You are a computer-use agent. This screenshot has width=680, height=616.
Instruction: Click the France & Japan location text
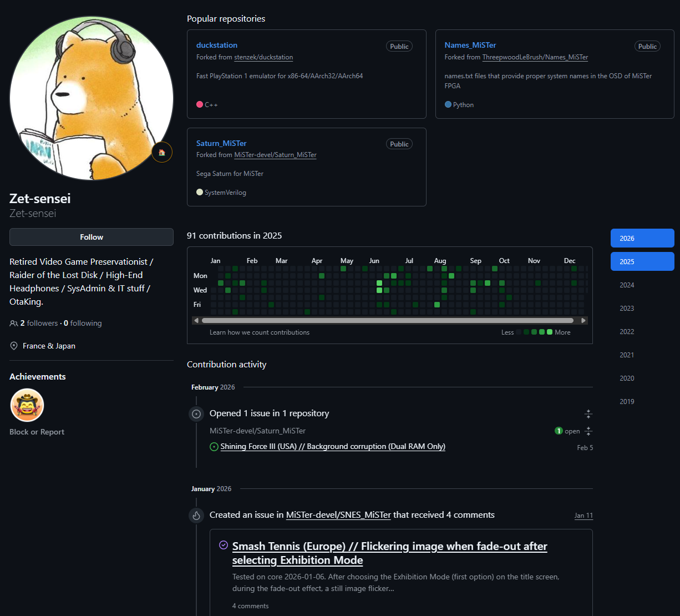point(49,346)
